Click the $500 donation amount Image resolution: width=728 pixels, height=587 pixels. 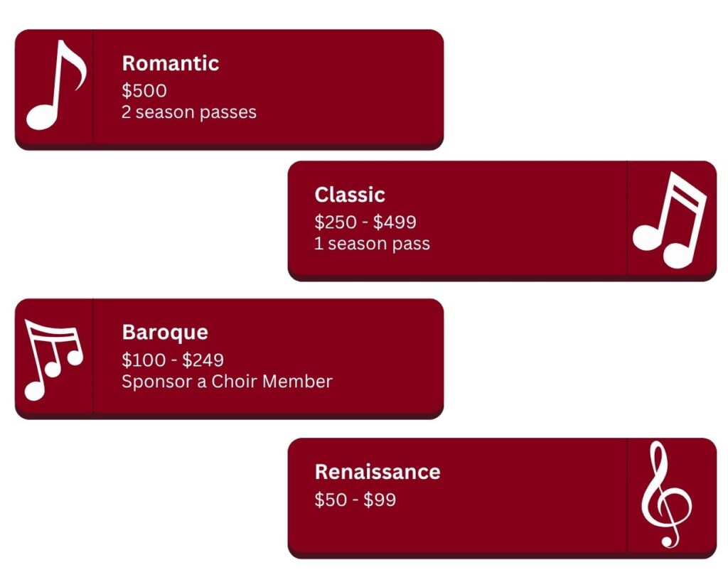[144, 91]
